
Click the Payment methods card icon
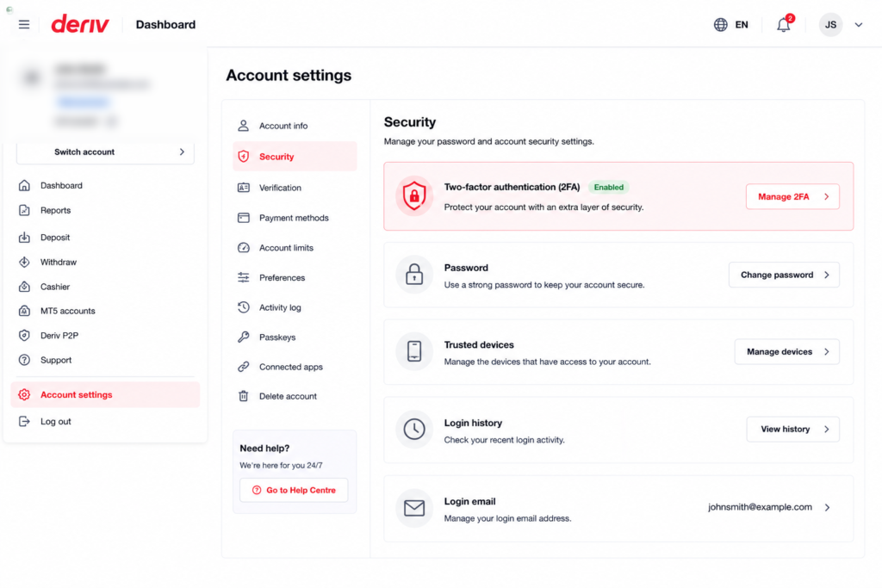(x=243, y=218)
